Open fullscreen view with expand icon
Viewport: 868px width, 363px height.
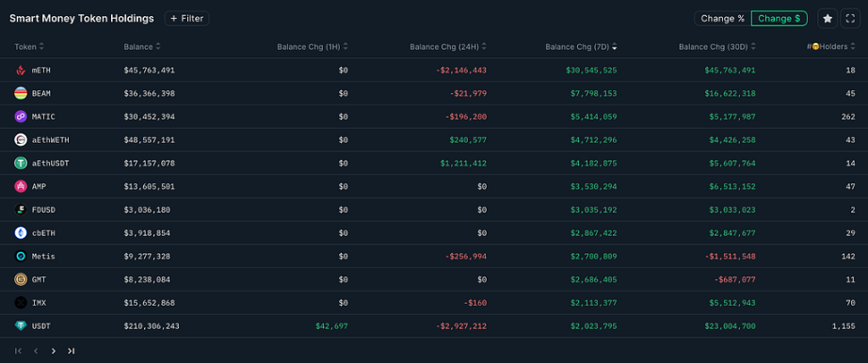(x=850, y=18)
